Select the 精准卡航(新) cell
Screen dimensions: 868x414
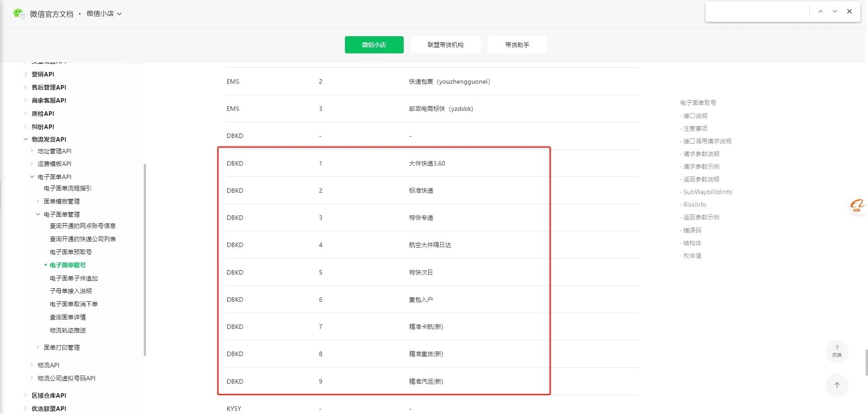[426, 327]
